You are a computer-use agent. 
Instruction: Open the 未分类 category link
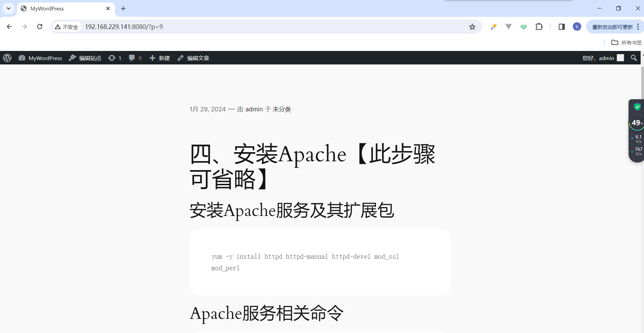tap(282, 109)
